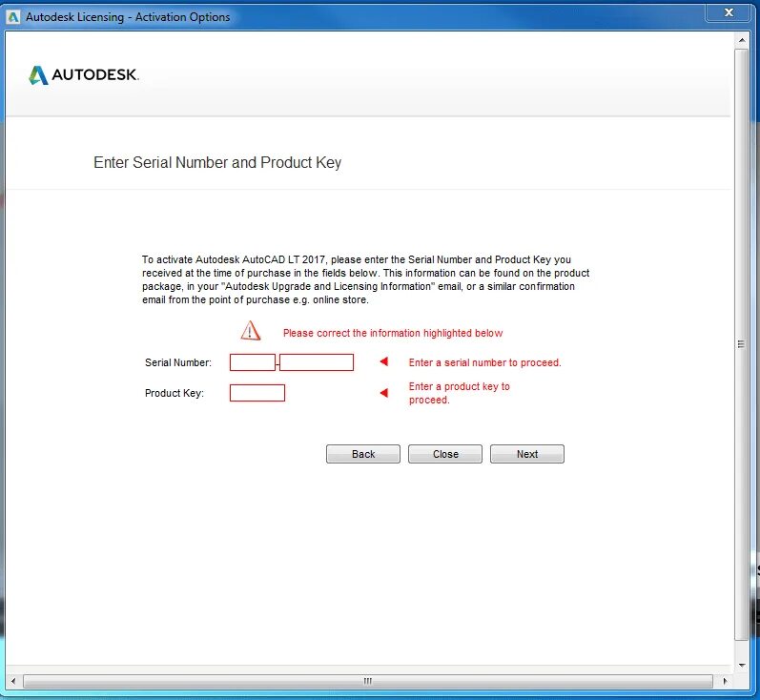The width and height of the screenshot is (760, 700).
Task: Click the Autodesk title bar icon
Action: click(x=13, y=17)
